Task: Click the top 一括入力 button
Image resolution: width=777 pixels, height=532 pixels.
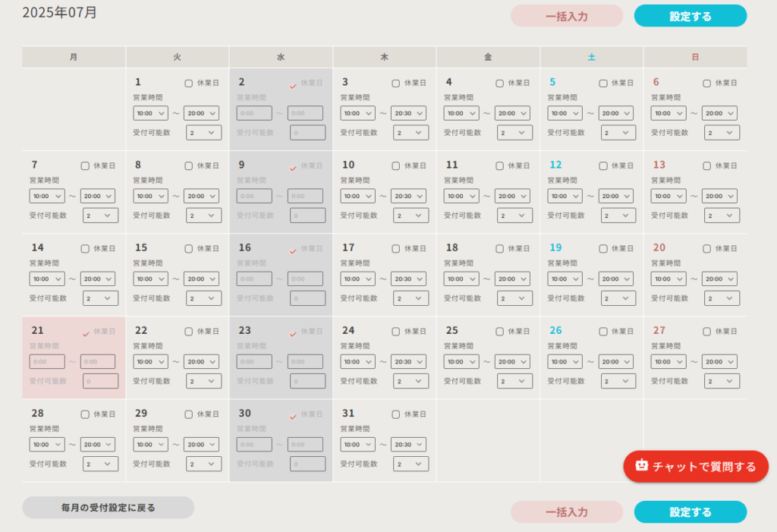Action: point(566,16)
